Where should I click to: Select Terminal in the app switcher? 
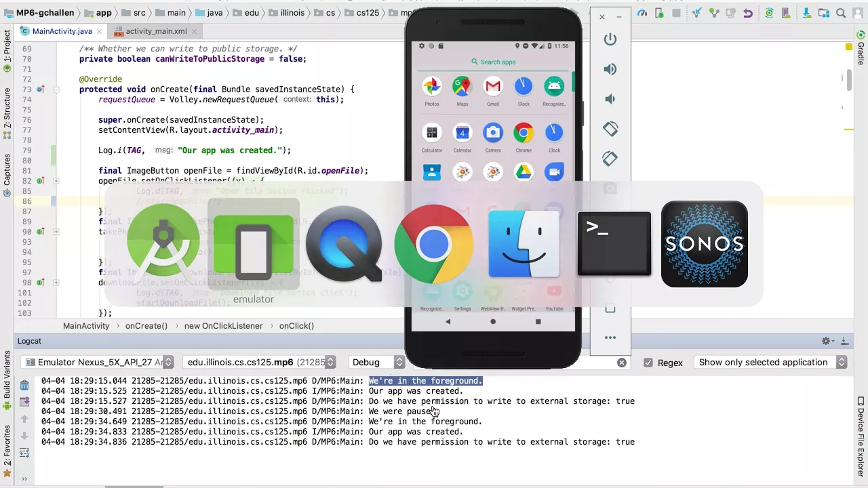[614, 244]
